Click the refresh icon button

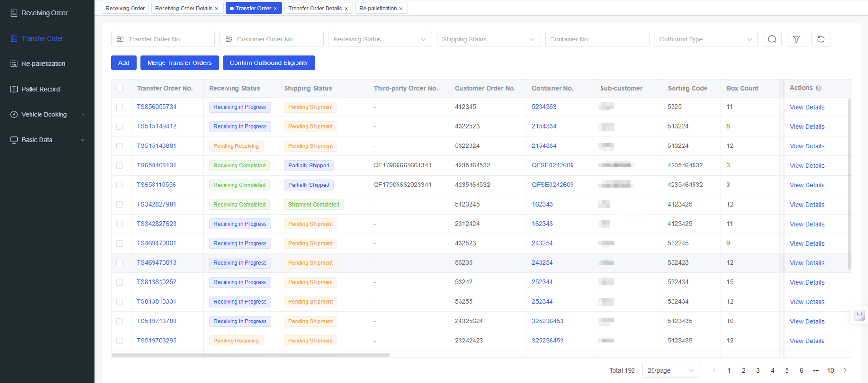tap(821, 39)
